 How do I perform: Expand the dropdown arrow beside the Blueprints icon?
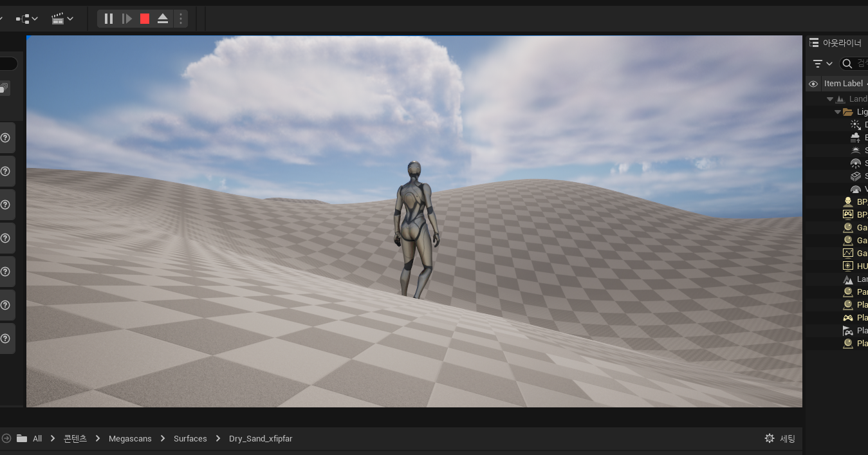[35, 19]
